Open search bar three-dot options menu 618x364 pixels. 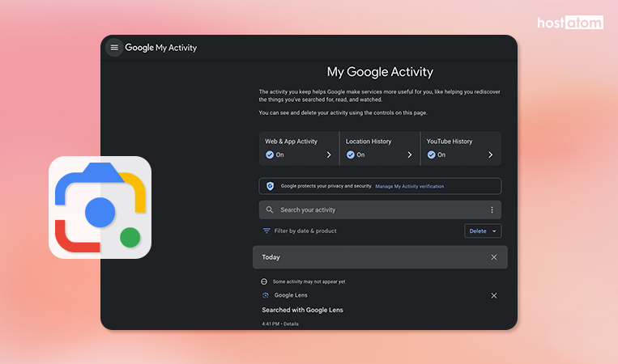point(492,210)
